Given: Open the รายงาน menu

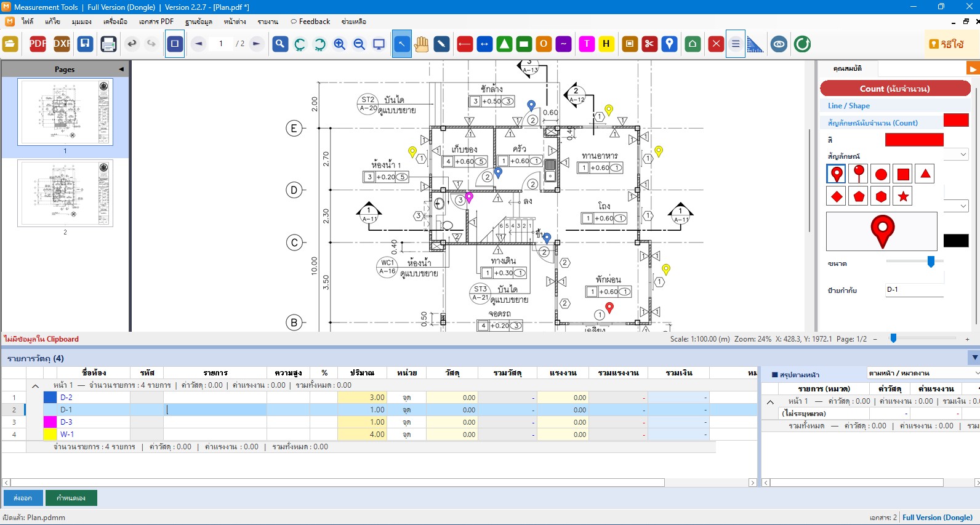Looking at the screenshot, I should coord(268,22).
